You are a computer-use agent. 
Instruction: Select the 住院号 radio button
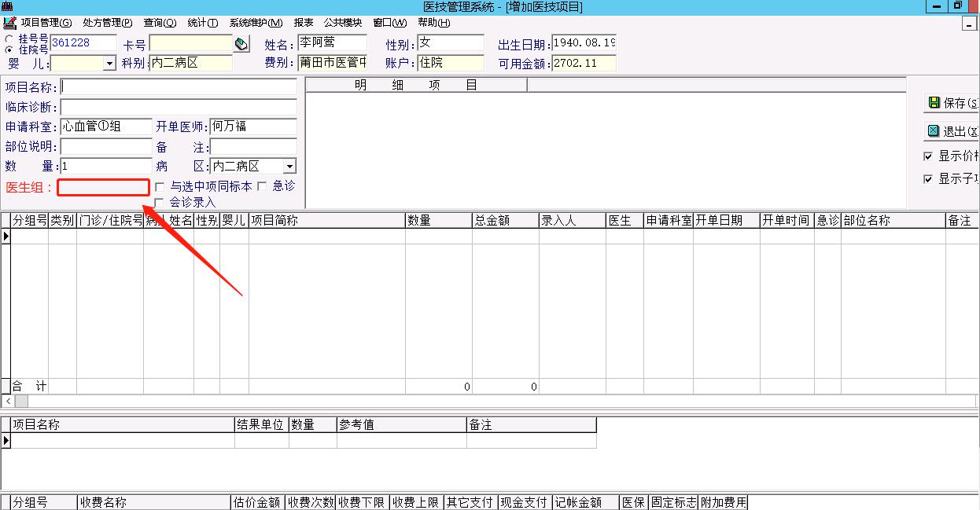click(x=9, y=49)
